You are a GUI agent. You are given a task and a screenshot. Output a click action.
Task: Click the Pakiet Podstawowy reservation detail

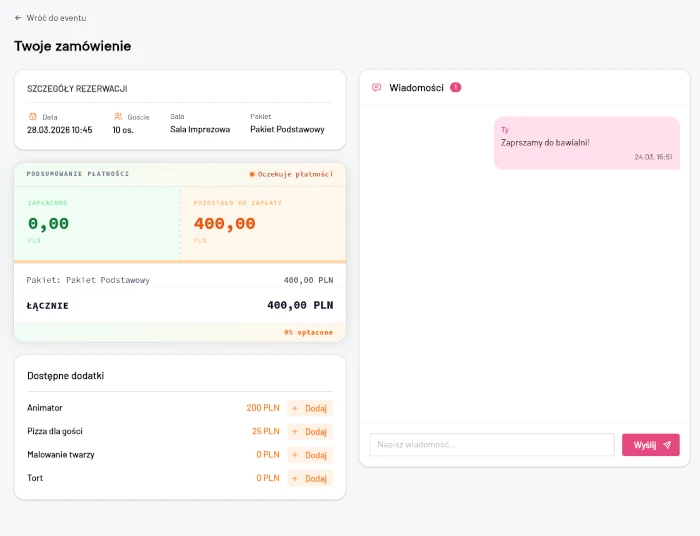point(287,129)
